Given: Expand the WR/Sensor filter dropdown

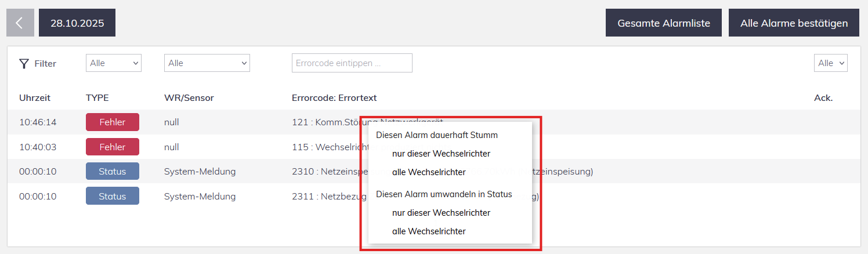Looking at the screenshot, I should pos(207,63).
